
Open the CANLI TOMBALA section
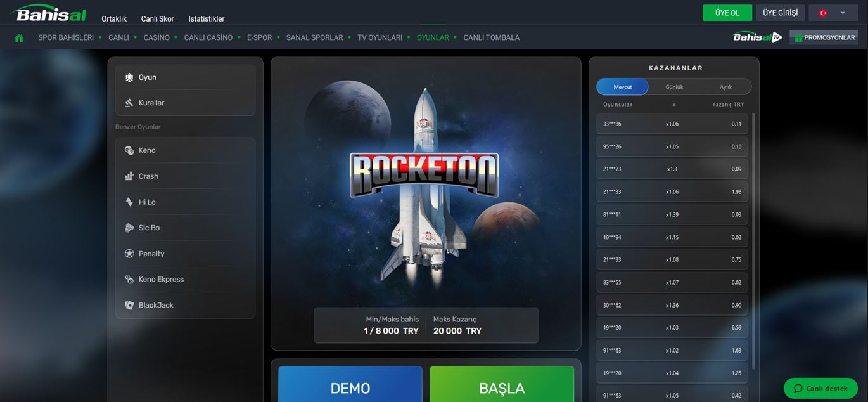(492, 38)
